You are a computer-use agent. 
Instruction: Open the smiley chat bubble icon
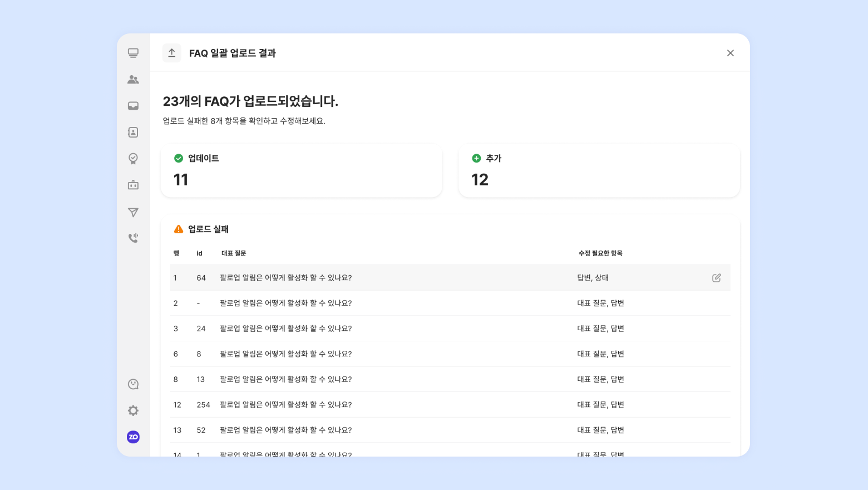point(133,384)
